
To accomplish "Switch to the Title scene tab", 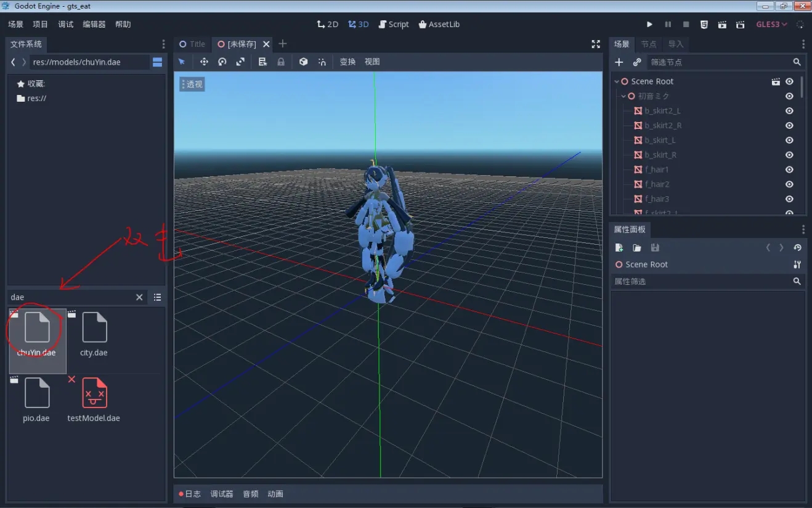I will click(192, 44).
